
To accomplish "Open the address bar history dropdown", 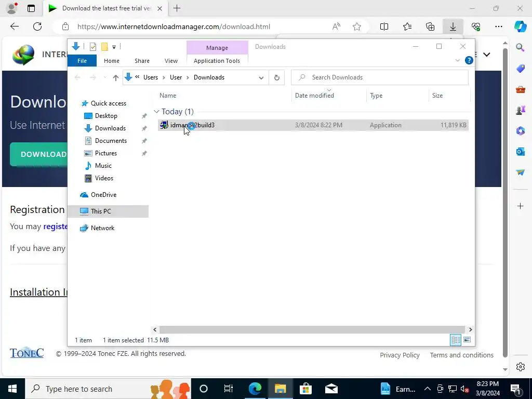I will click(x=261, y=78).
